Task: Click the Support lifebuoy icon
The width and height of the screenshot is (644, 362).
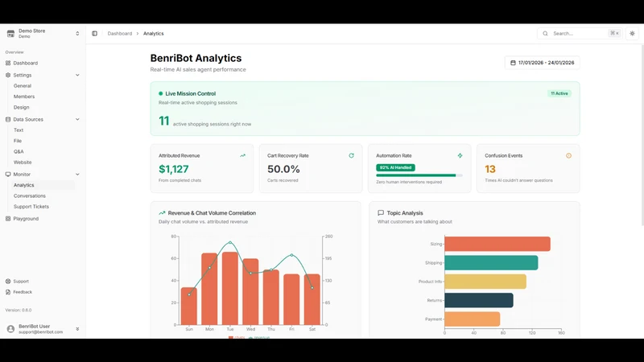Action: pyautogui.click(x=8, y=282)
